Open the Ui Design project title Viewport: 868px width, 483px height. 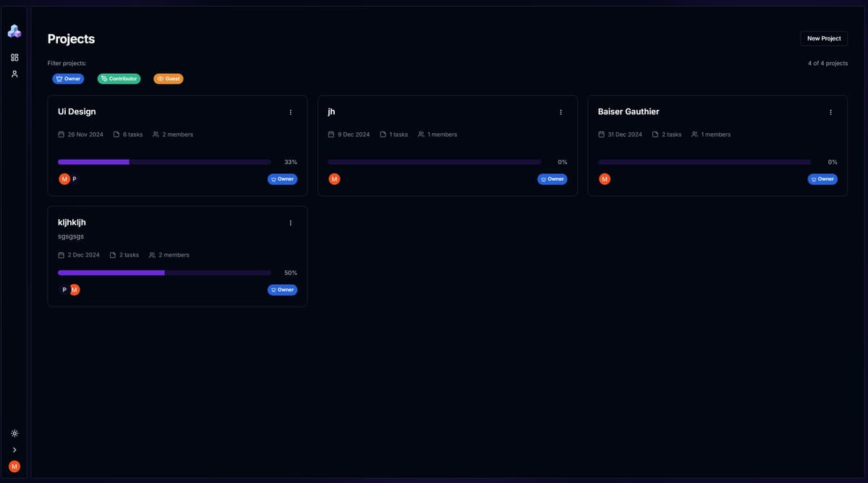click(77, 111)
